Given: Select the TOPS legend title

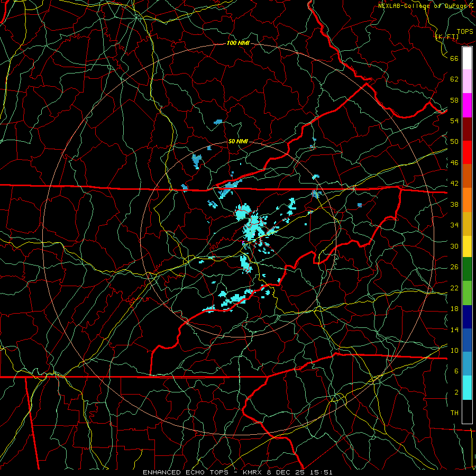Looking at the screenshot, I should pos(465,32).
